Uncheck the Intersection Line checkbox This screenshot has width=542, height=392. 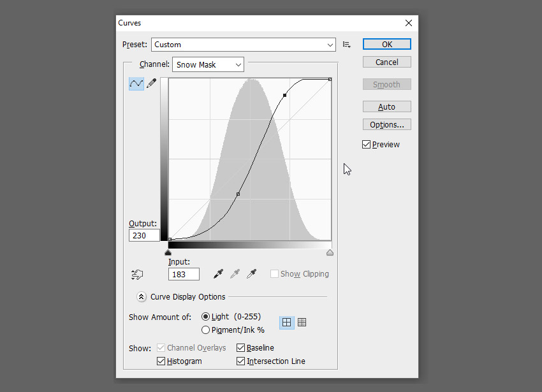click(240, 361)
